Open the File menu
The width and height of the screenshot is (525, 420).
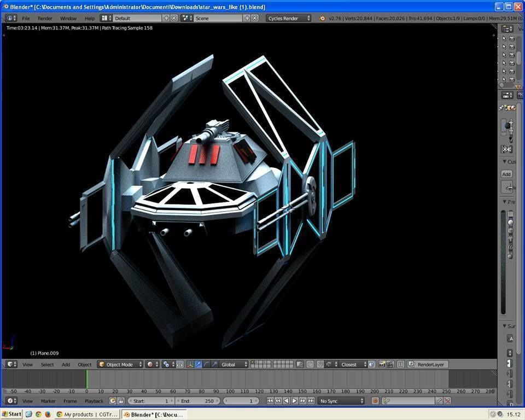point(26,19)
